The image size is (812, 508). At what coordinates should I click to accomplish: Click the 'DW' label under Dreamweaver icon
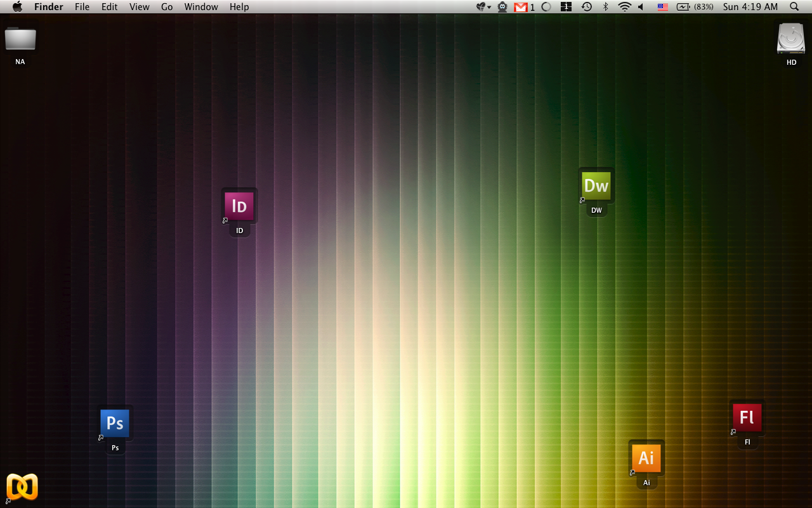pos(596,210)
